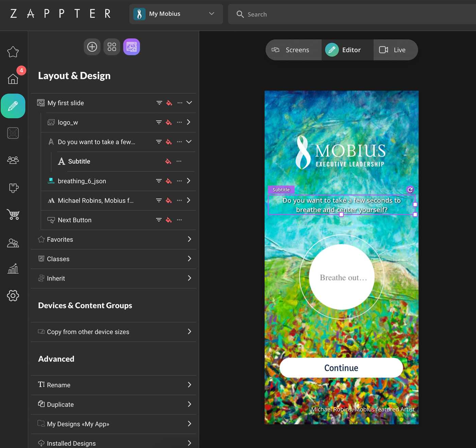Select the Subtitle tree item
This screenshot has width=476, height=448.
[79, 161]
